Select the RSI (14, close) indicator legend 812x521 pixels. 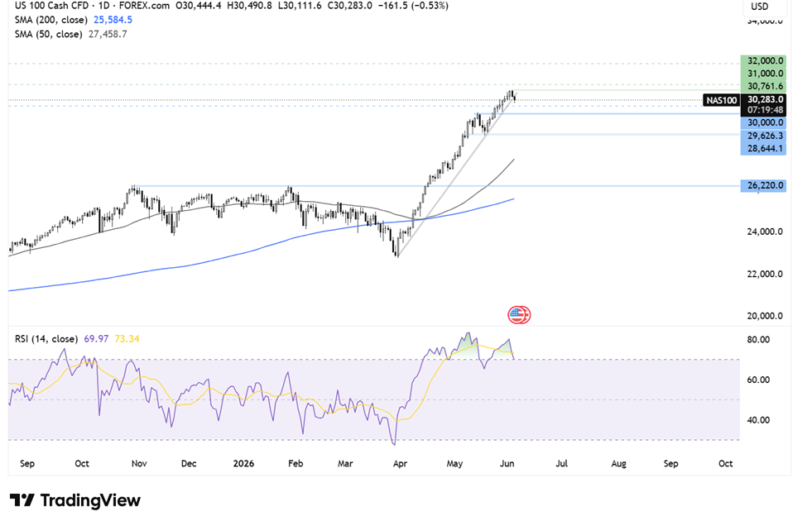[x=46, y=339]
